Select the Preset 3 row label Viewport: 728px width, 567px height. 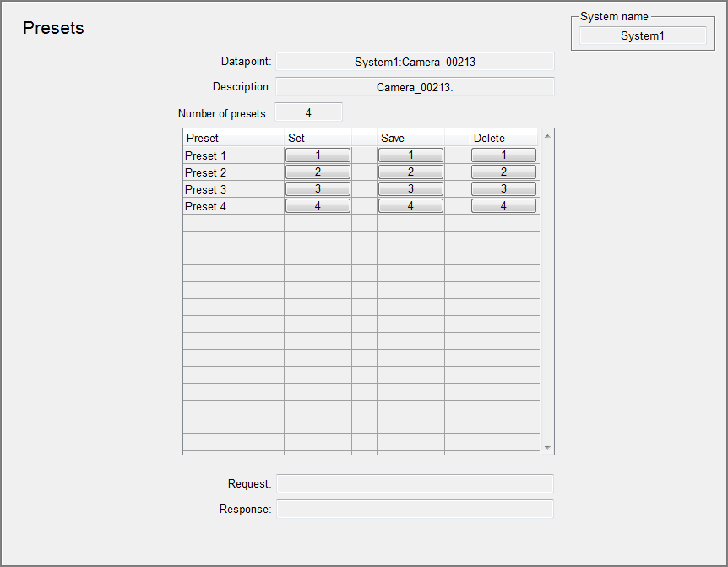point(205,189)
